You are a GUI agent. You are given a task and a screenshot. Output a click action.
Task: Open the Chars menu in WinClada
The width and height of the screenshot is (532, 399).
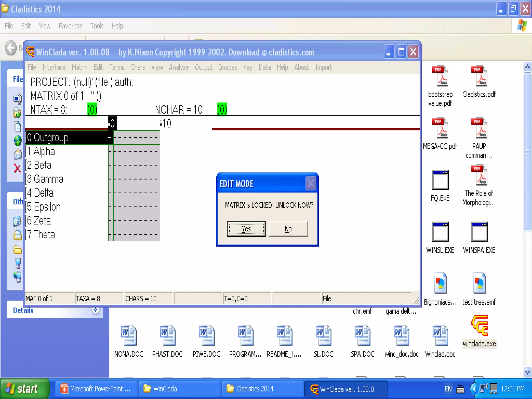tap(138, 68)
